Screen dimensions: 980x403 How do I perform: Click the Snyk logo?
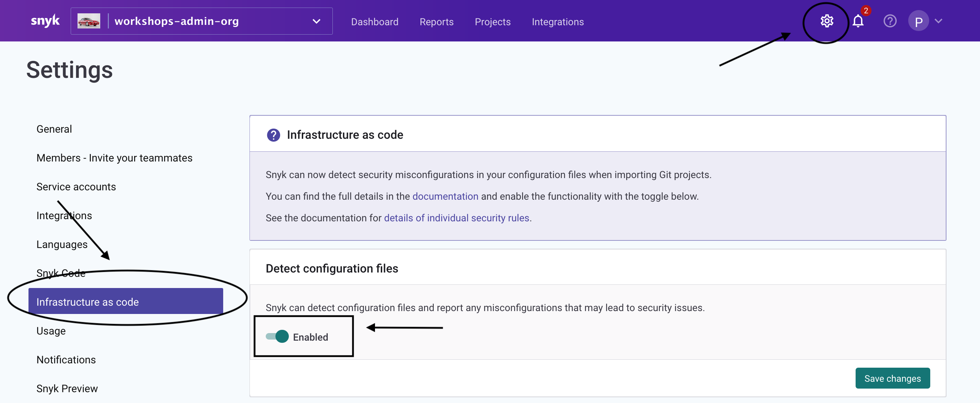(45, 21)
